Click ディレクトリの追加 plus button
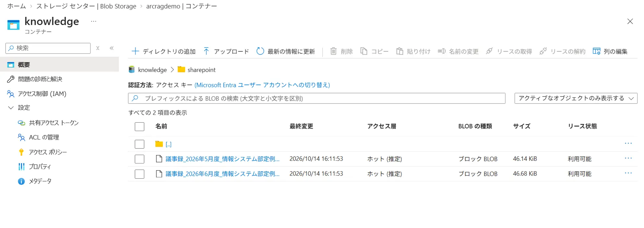 click(164, 51)
